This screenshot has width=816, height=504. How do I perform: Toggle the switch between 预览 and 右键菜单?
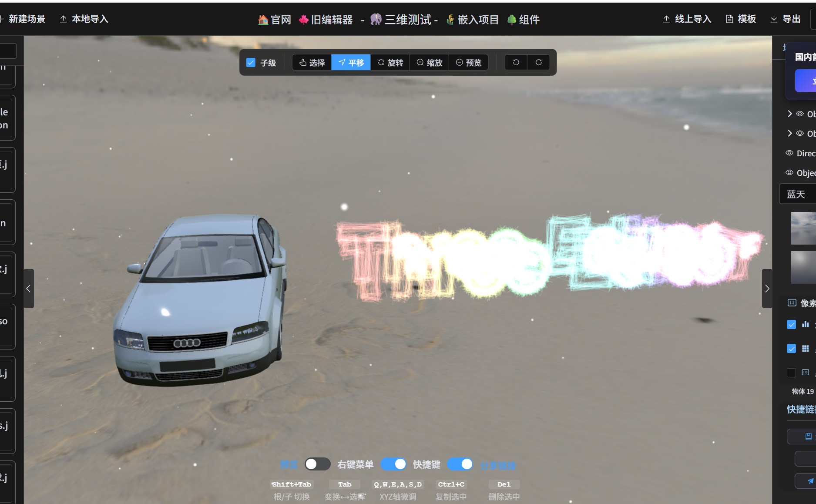[317, 464]
